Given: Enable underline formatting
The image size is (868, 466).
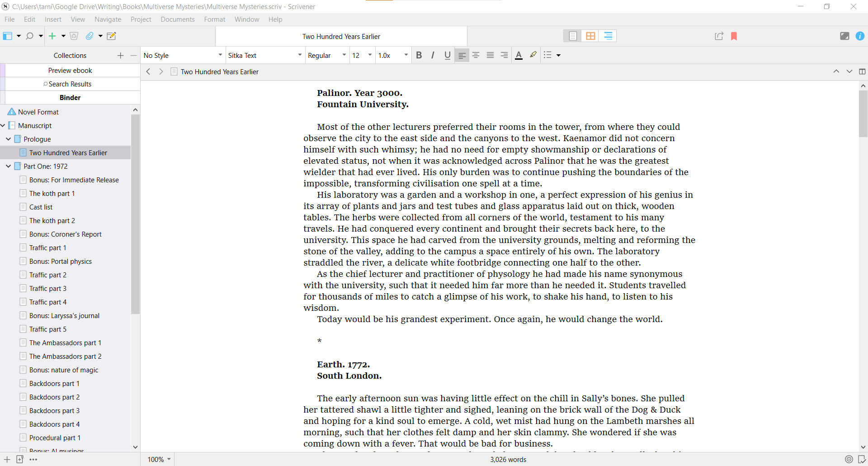Looking at the screenshot, I should [x=447, y=55].
